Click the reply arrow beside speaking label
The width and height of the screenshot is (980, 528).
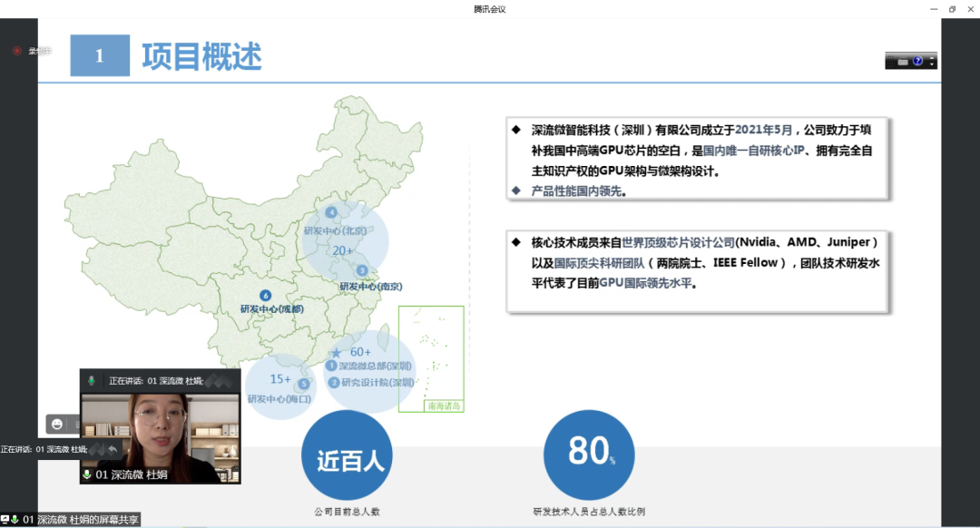(113, 449)
